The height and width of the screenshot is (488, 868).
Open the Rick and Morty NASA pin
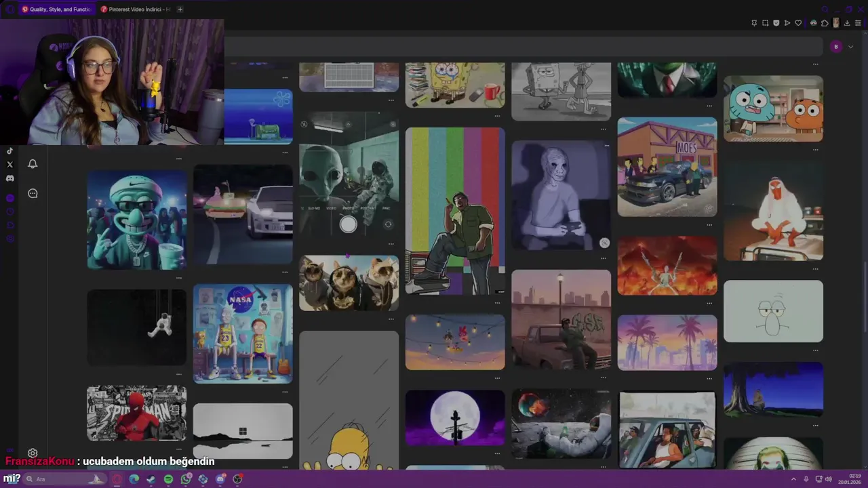(243, 333)
